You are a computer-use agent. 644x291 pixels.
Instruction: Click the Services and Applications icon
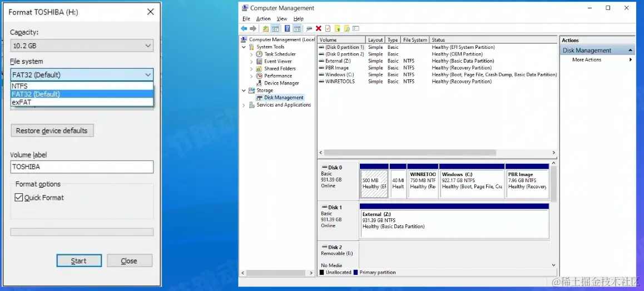(x=252, y=105)
